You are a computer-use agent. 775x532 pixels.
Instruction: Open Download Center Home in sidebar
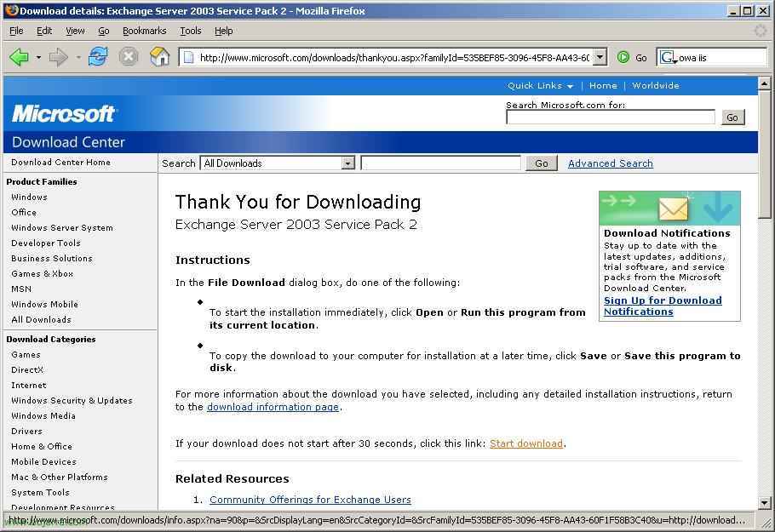60,162
